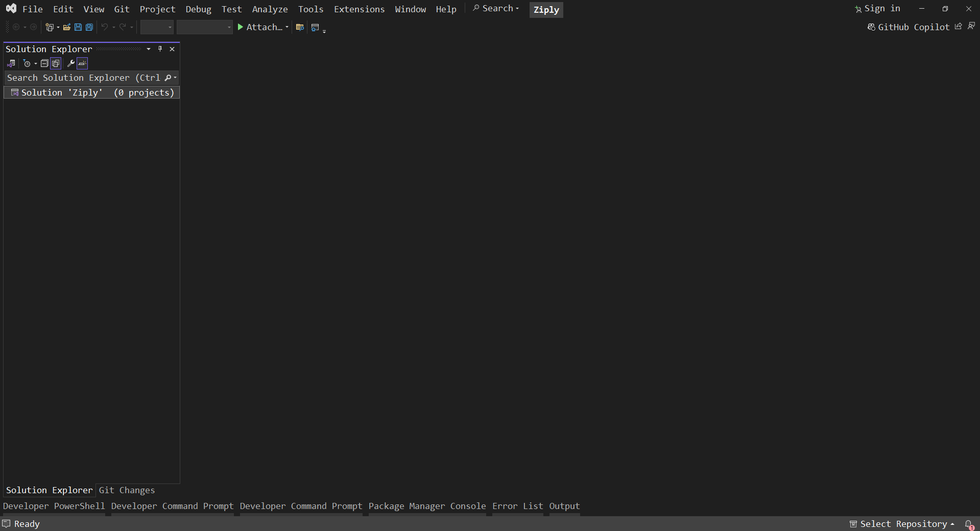Click the Open File folder icon
The width and height of the screenshot is (980, 531).
66,27
